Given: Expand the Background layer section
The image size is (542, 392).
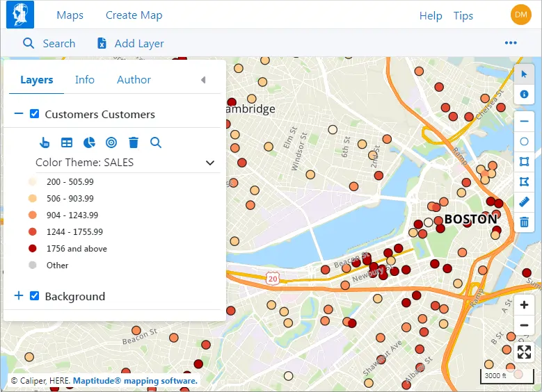Looking at the screenshot, I should point(19,296).
